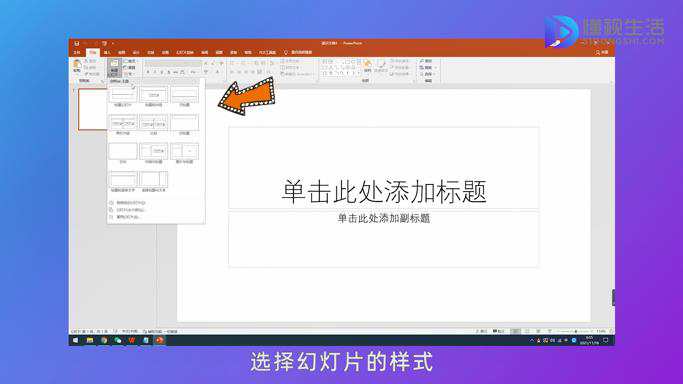Click Reuse Slides at the menu bottom
This screenshot has width=683, height=384.
(x=127, y=217)
